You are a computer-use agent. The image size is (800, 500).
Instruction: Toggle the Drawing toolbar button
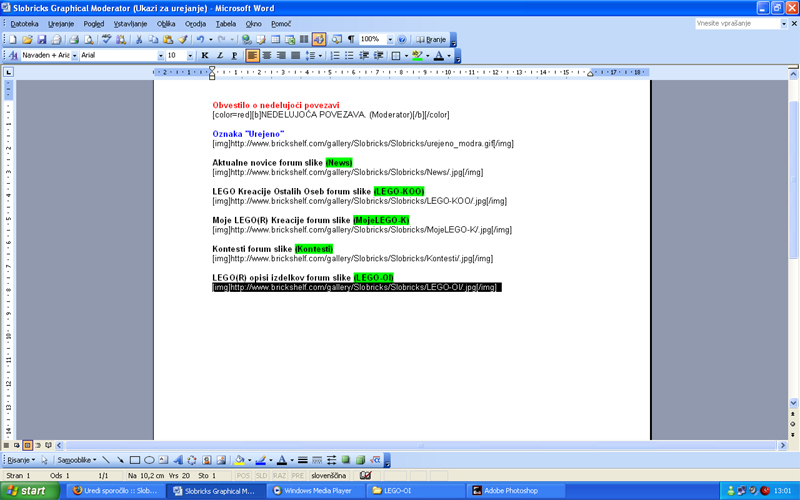tap(319, 39)
